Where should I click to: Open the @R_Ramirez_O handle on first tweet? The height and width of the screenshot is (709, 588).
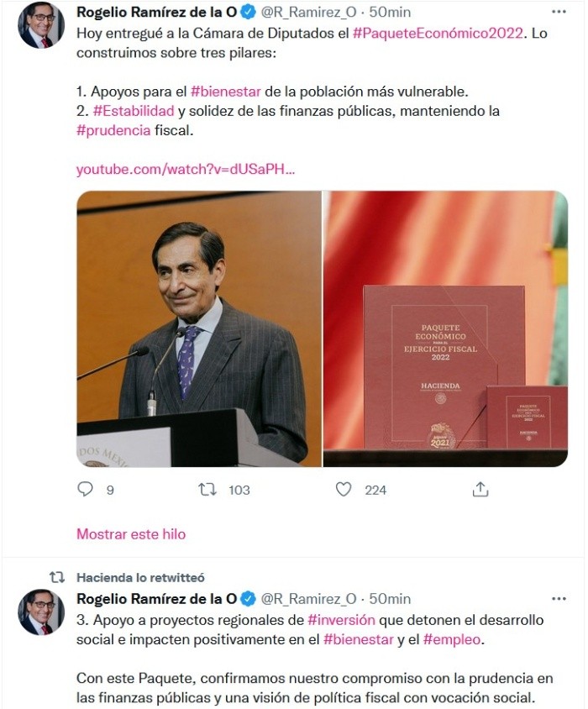coord(309,13)
